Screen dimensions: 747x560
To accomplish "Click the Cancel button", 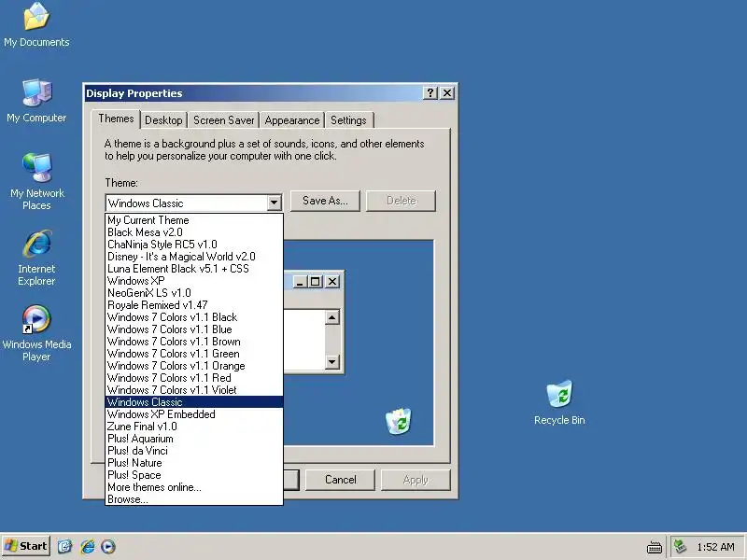I will (340, 480).
